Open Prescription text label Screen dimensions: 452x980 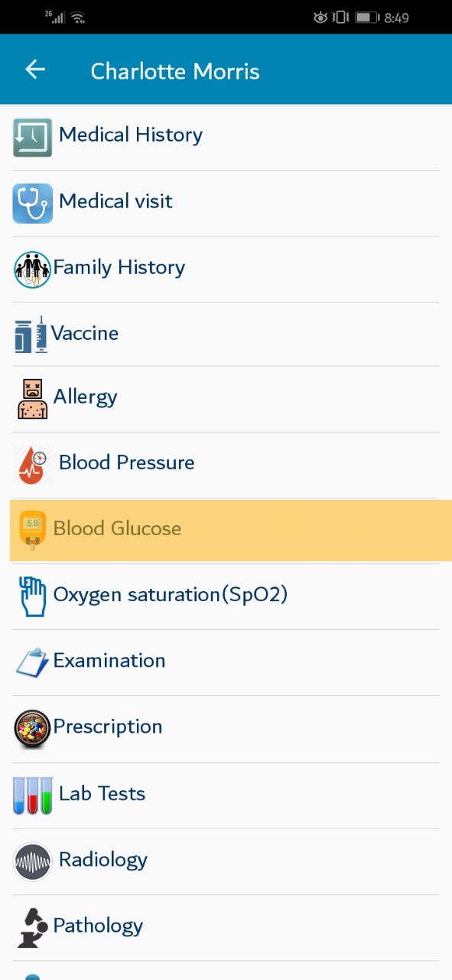(108, 727)
